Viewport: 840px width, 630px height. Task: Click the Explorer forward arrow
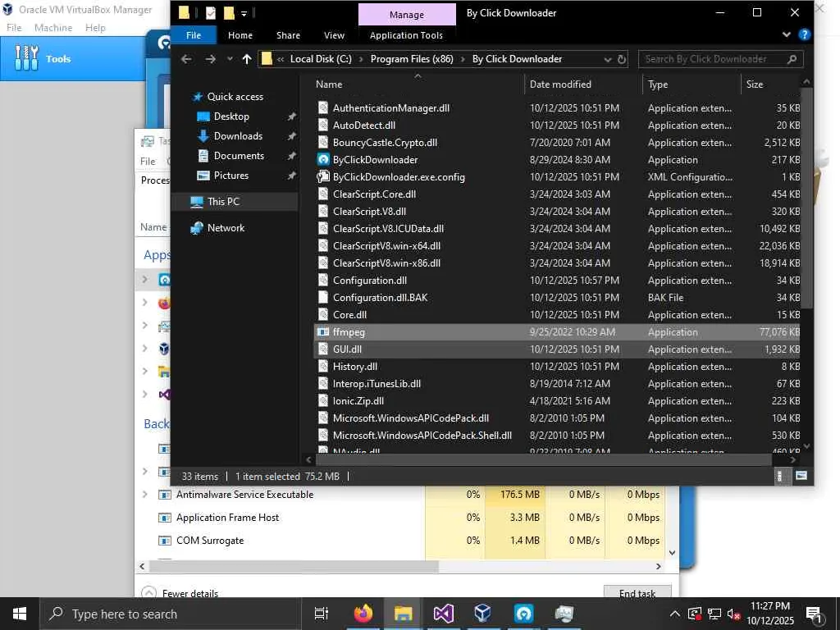[x=211, y=59]
